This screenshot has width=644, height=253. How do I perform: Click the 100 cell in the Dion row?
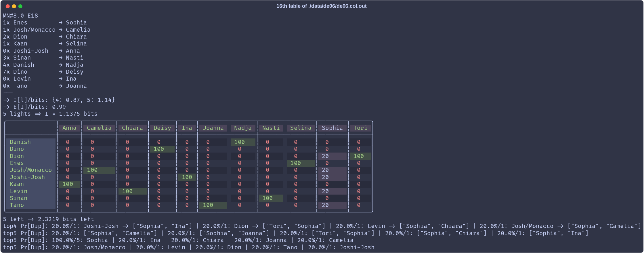coord(360,156)
